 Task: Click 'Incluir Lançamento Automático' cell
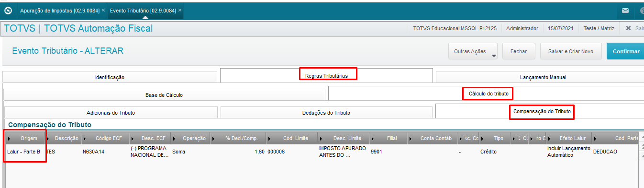click(x=568, y=152)
